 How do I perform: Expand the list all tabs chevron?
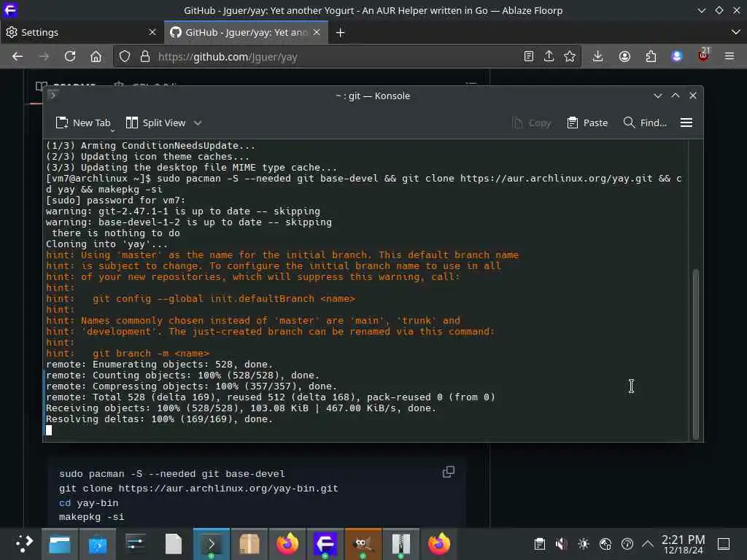click(x=735, y=32)
